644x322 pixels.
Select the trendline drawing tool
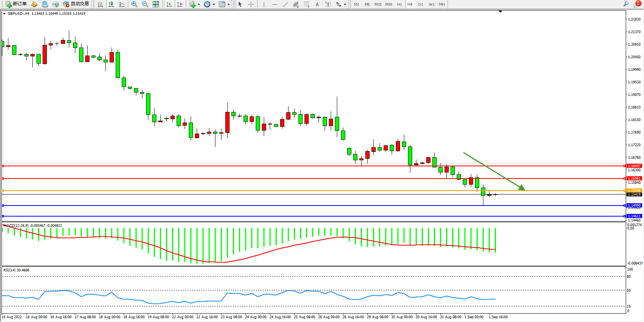click(285, 4)
